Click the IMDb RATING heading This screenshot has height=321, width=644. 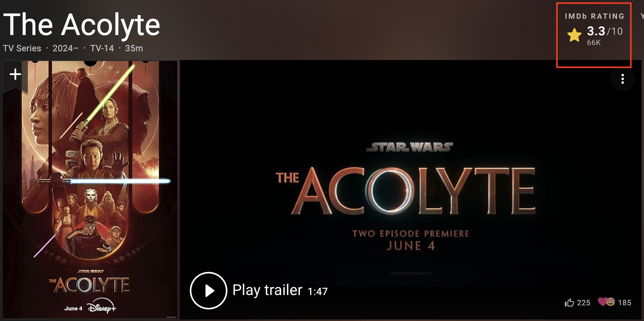(x=595, y=16)
